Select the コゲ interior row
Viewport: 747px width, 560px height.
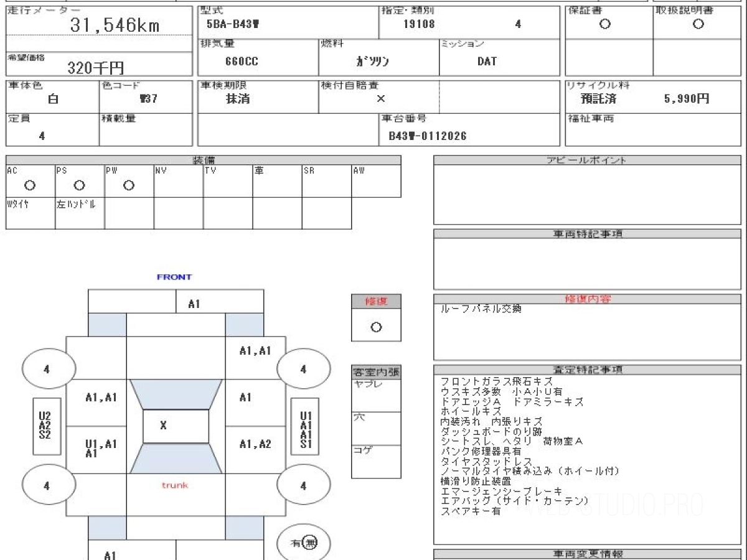click(x=376, y=461)
